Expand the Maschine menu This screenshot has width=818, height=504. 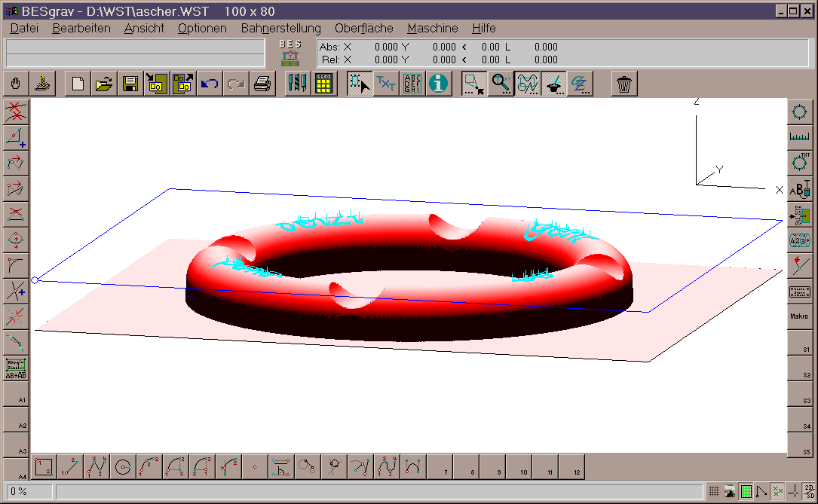tap(432, 28)
